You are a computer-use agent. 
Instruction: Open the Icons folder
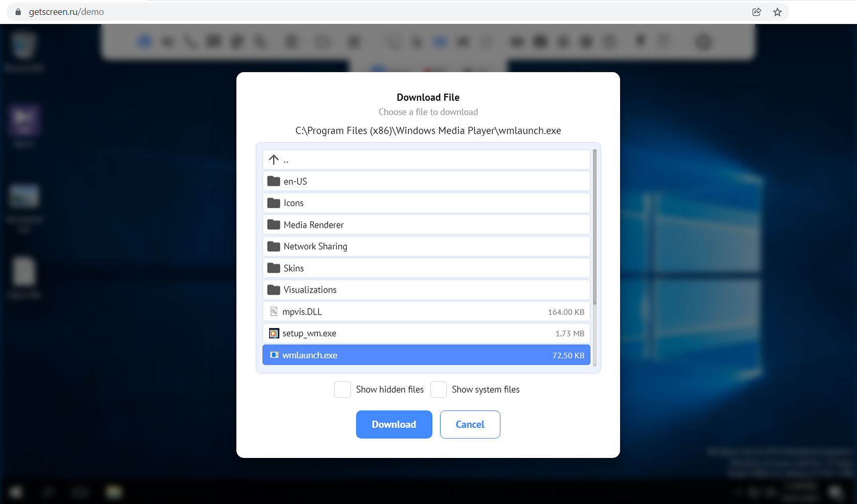(426, 203)
